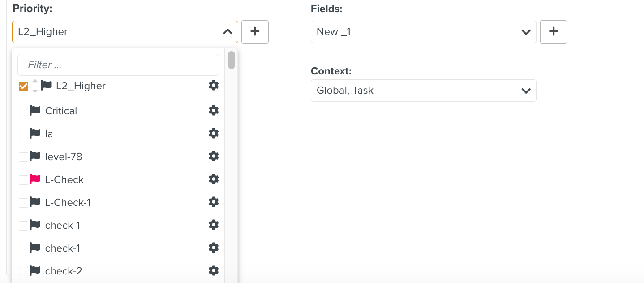
Task: Collapse the Priority dropdown showing L2_Higher
Action: click(228, 32)
